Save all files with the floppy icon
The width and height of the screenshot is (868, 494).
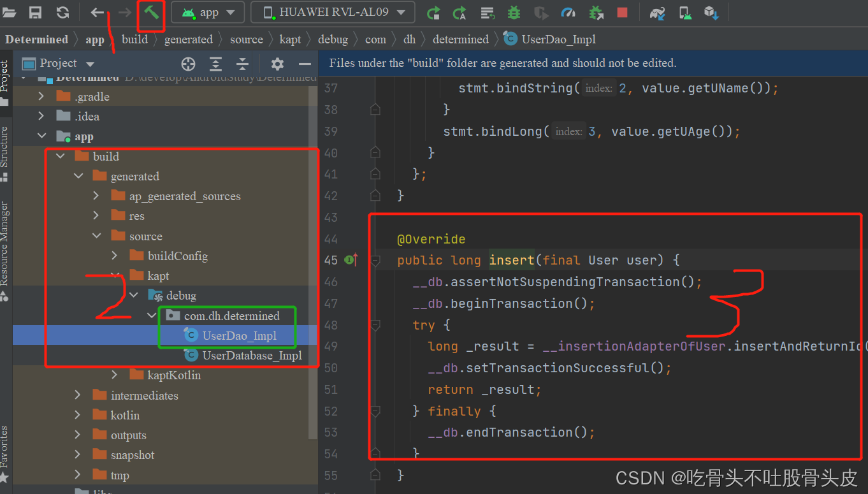click(x=36, y=12)
